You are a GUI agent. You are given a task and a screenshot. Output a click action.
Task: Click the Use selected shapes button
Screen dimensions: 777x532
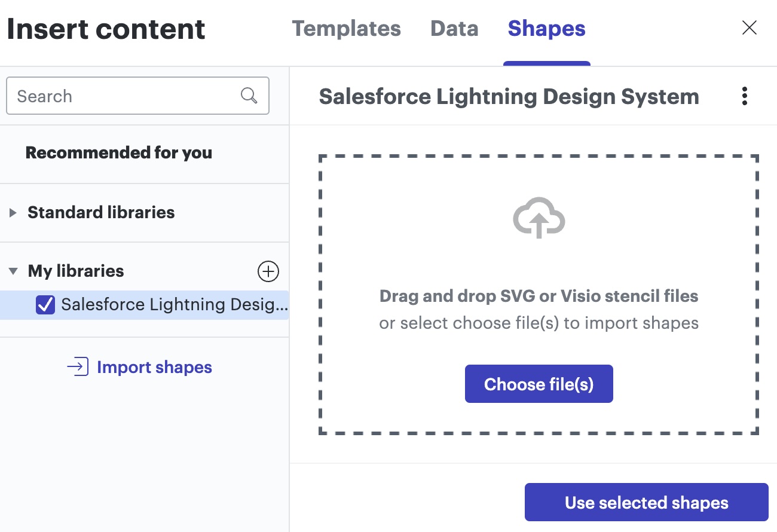click(646, 502)
